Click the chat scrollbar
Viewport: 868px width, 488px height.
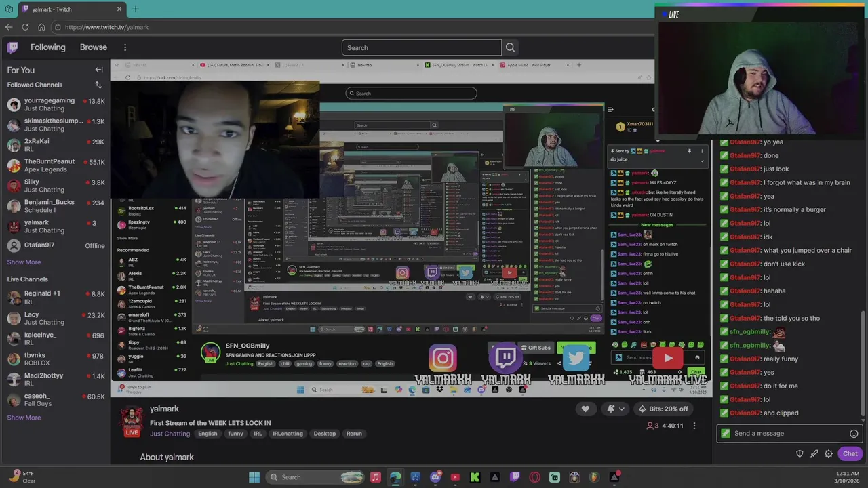(x=863, y=363)
